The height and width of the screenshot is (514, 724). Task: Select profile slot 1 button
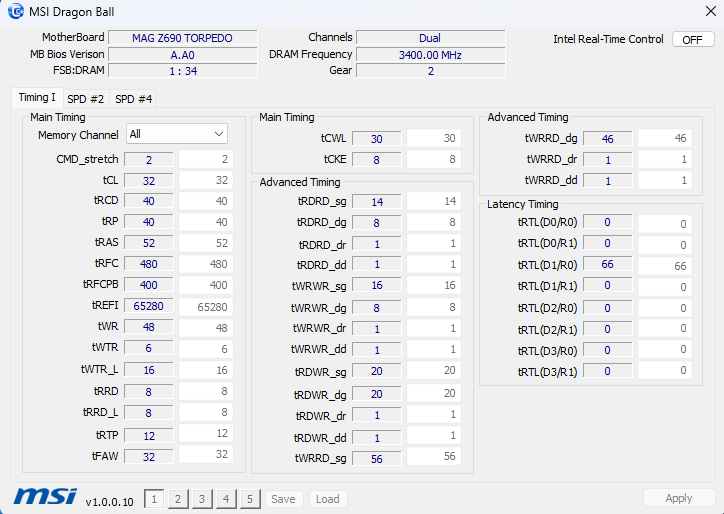click(x=153, y=499)
